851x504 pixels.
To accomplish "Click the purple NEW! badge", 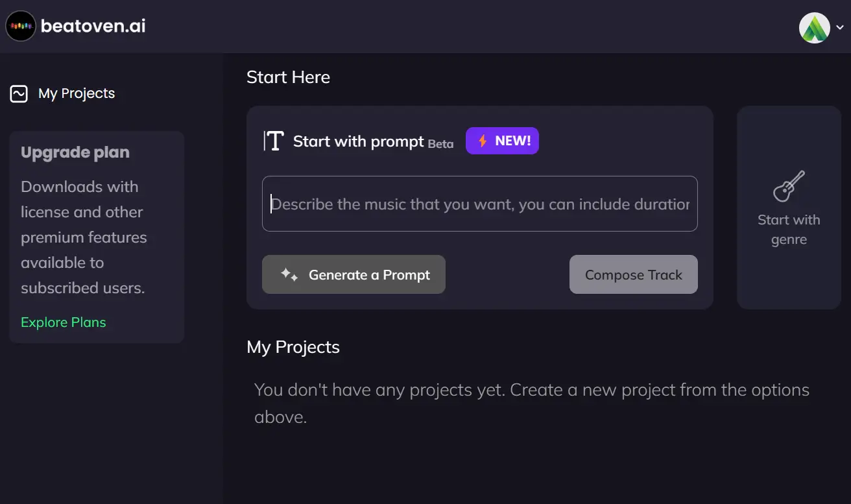I will [x=502, y=141].
